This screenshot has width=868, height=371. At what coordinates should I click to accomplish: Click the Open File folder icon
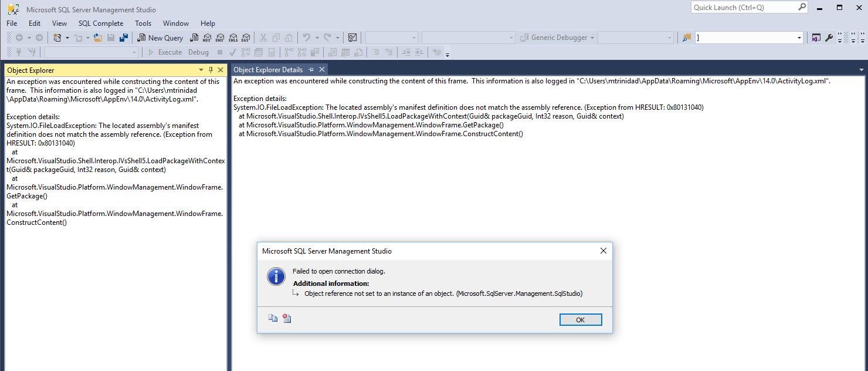click(x=97, y=38)
